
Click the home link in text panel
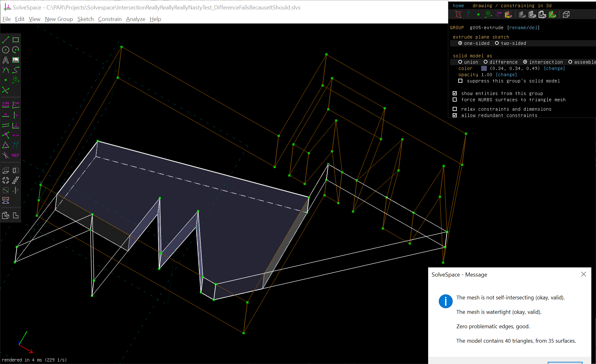point(458,6)
